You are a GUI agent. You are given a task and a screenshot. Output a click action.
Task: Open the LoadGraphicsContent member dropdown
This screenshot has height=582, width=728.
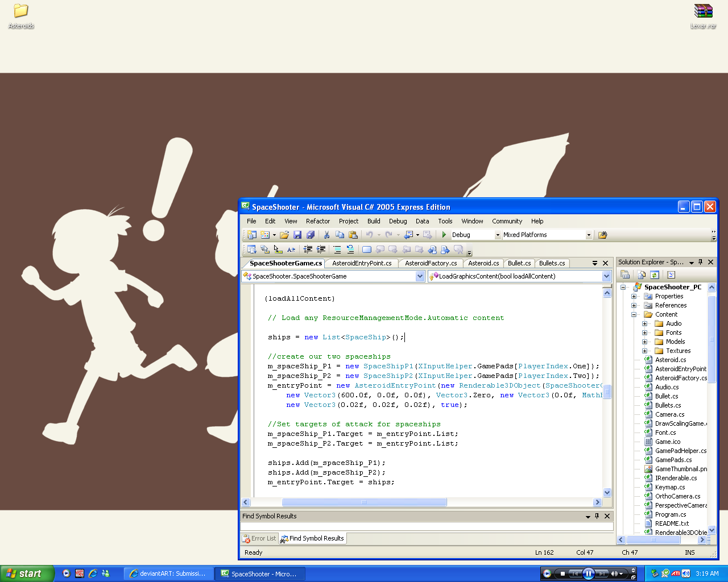click(606, 276)
